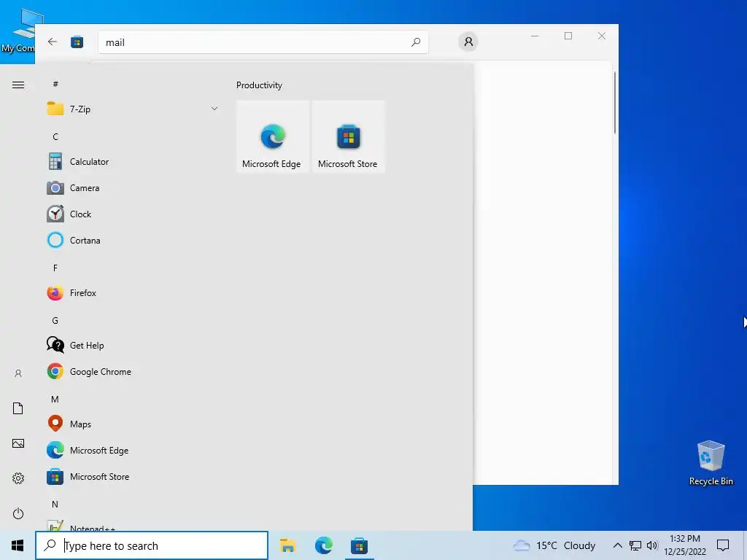This screenshot has height=560, width=747.
Task: Open the Clock app
Action: pyautogui.click(x=132, y=214)
